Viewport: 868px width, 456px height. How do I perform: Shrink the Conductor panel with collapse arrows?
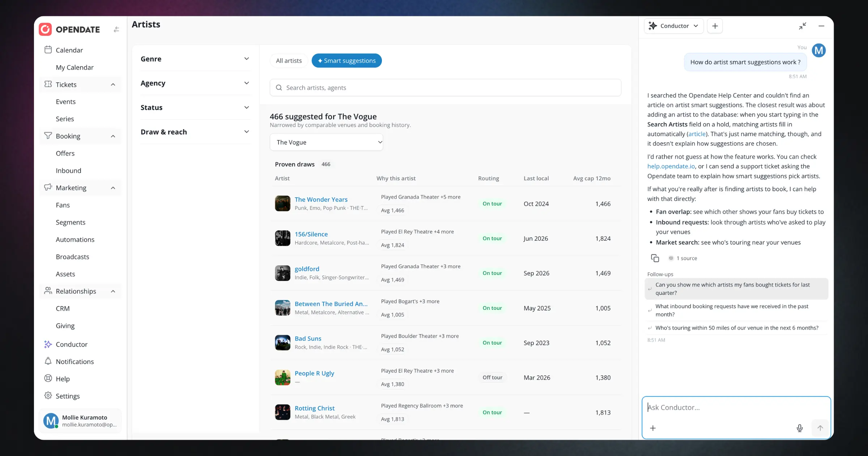[803, 26]
